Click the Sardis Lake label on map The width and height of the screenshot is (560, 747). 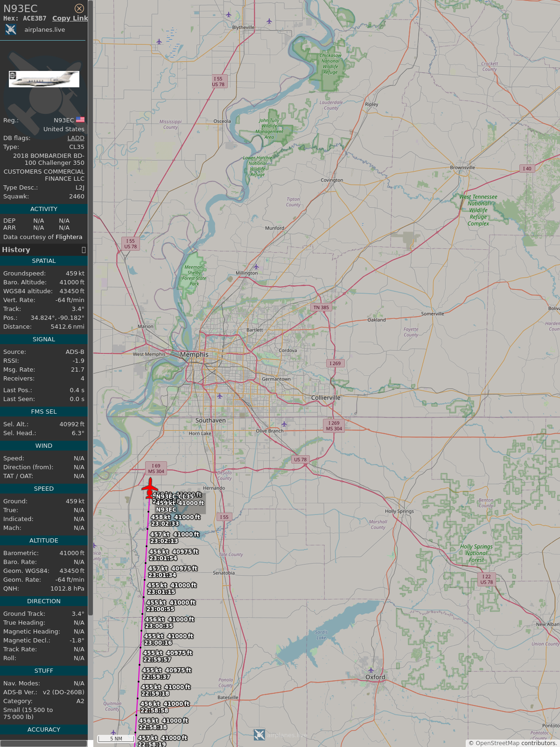(322, 635)
